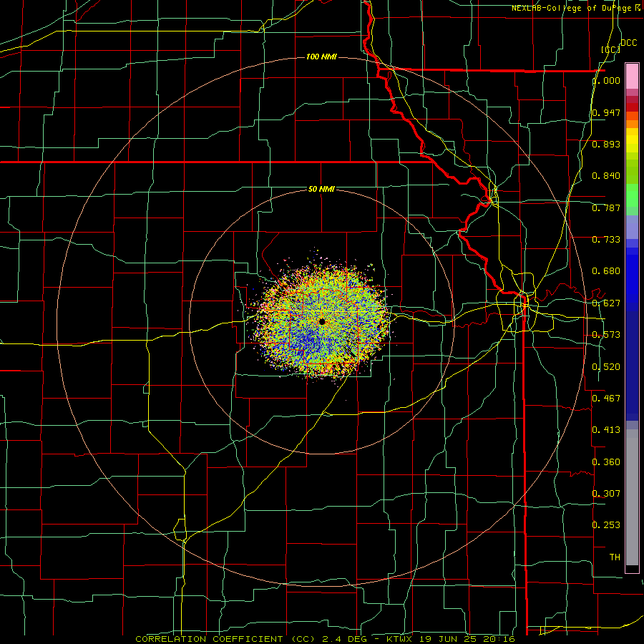Click the 0.733 scale value
This screenshot has height=644, width=644.
point(606,240)
